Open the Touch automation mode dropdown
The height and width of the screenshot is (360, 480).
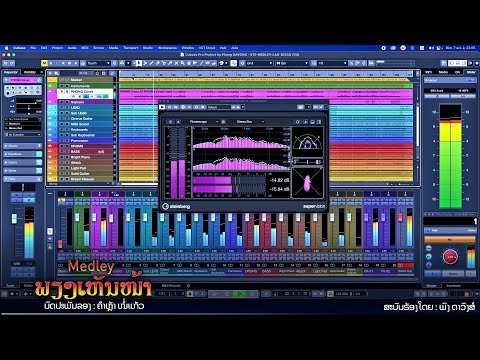pos(98,63)
